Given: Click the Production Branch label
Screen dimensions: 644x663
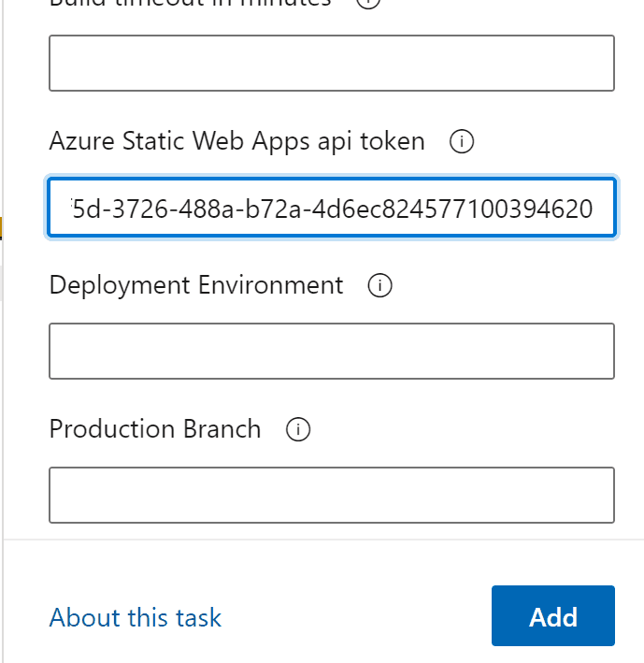Looking at the screenshot, I should (155, 429).
